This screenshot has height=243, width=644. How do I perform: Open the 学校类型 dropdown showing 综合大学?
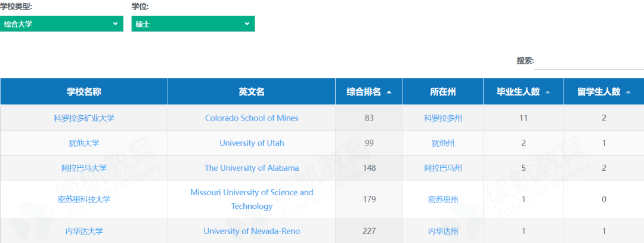tap(61, 24)
